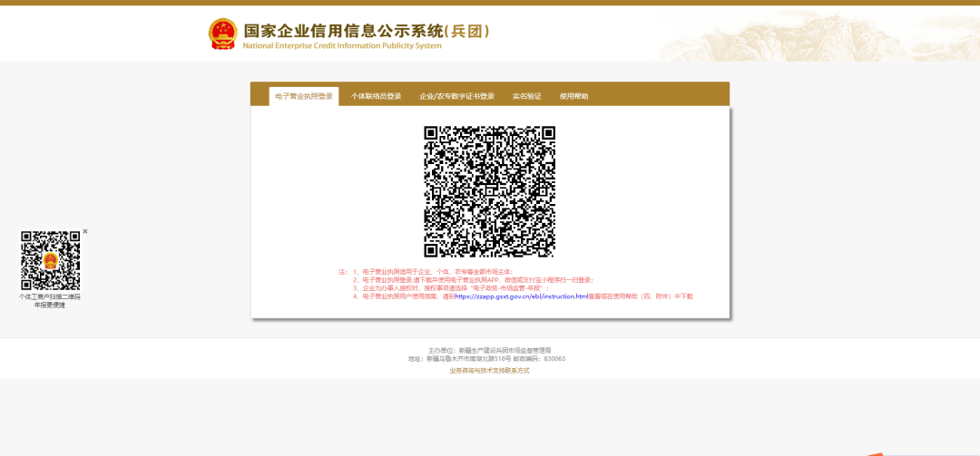Click the 个体工商户扫描二维码 caption
The width and height of the screenshot is (980, 456).
(49, 296)
